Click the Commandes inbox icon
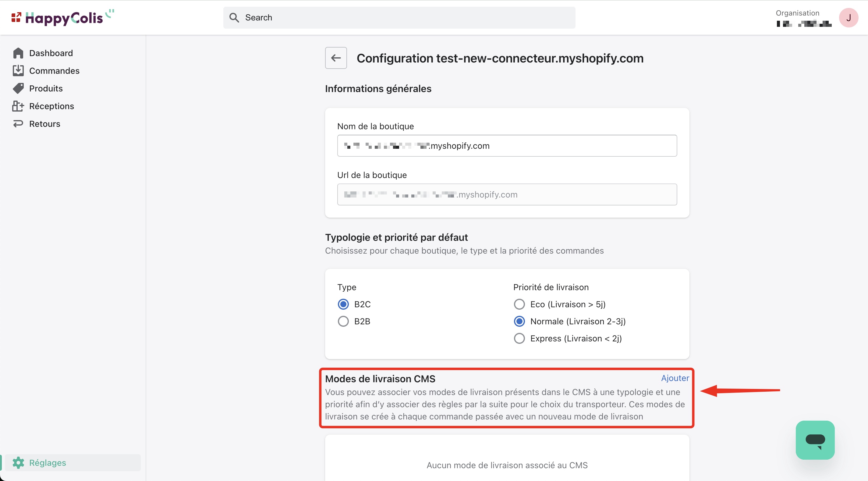Image resolution: width=868 pixels, height=481 pixels. [18, 70]
